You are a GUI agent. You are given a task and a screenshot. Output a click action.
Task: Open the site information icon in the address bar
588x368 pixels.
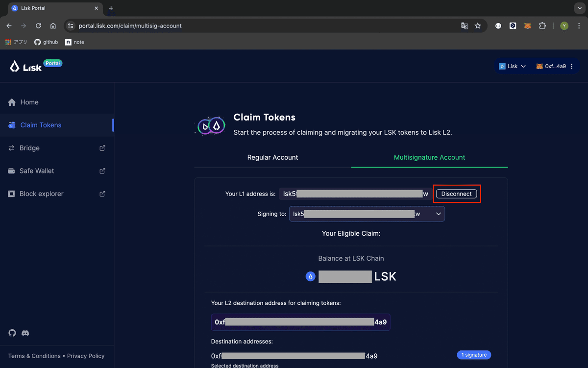[x=71, y=26]
